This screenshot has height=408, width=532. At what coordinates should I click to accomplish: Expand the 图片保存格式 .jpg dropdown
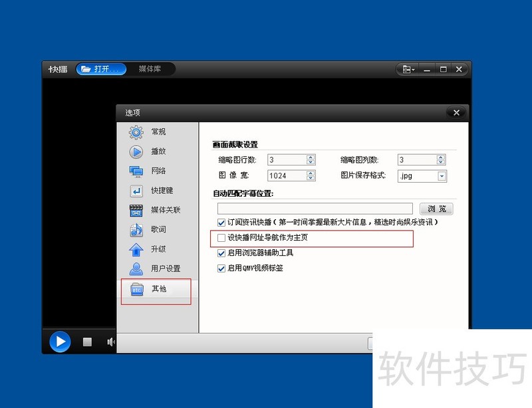(x=442, y=176)
